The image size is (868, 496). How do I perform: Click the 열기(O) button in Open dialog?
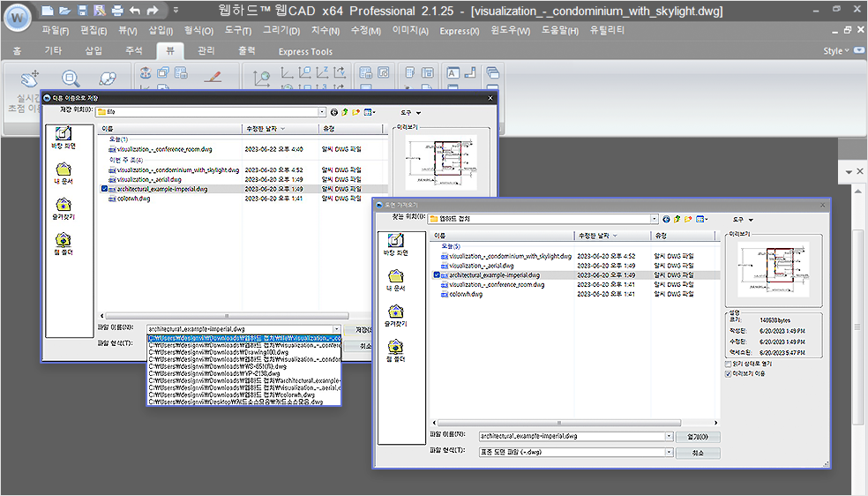[698, 437]
